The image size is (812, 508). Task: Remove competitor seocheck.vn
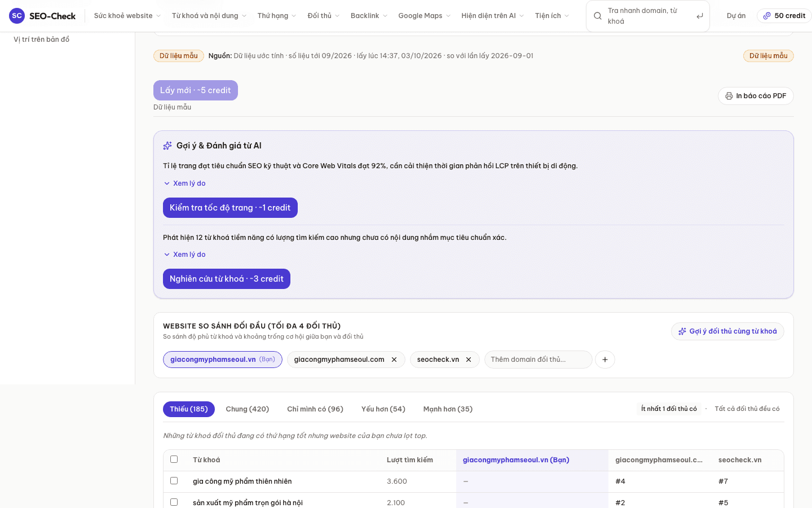[x=469, y=360]
